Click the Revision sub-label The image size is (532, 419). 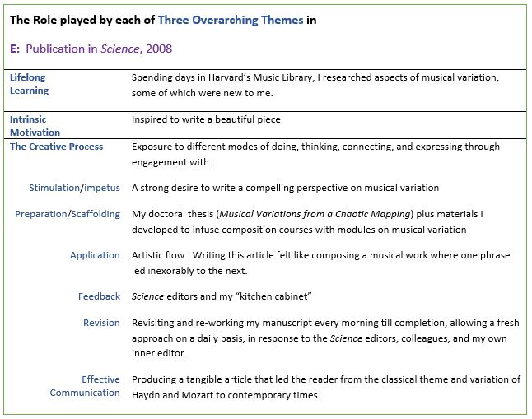pyautogui.click(x=101, y=323)
